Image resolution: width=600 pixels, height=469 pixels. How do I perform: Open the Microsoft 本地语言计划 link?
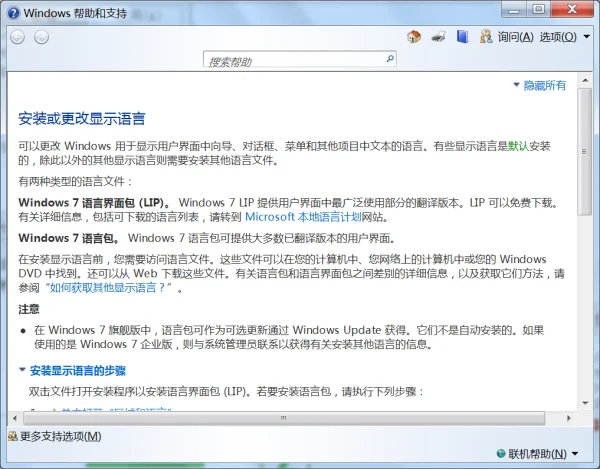point(303,217)
